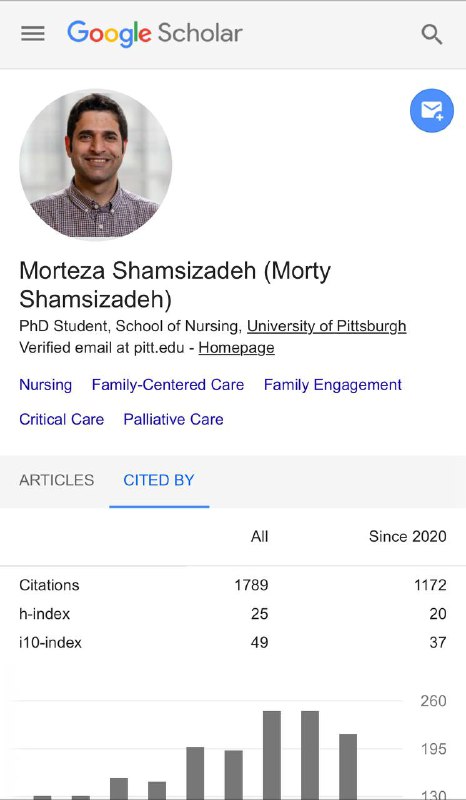The width and height of the screenshot is (466, 800).
Task: Select the Palliative Care tag
Action: pyautogui.click(x=174, y=419)
